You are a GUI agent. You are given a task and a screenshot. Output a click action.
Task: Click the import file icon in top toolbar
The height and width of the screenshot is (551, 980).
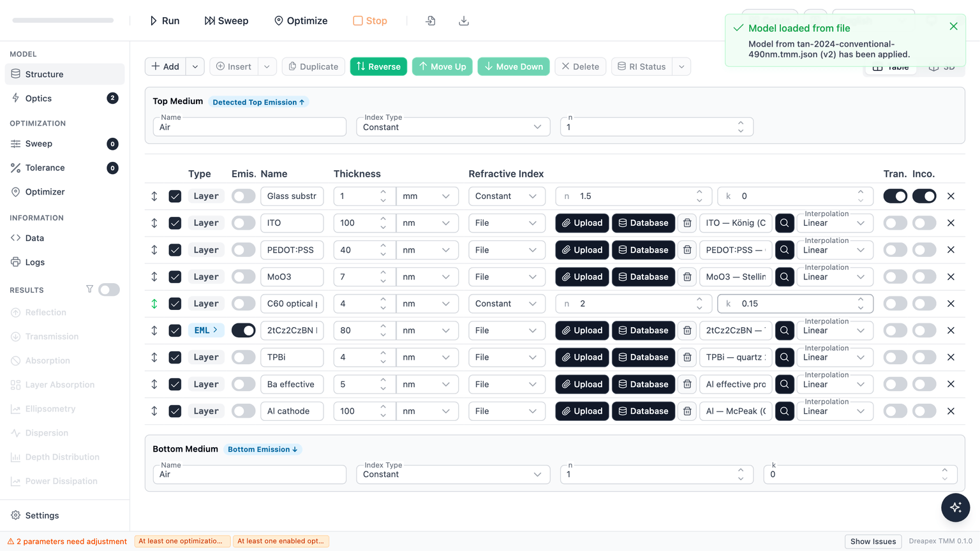431,21
